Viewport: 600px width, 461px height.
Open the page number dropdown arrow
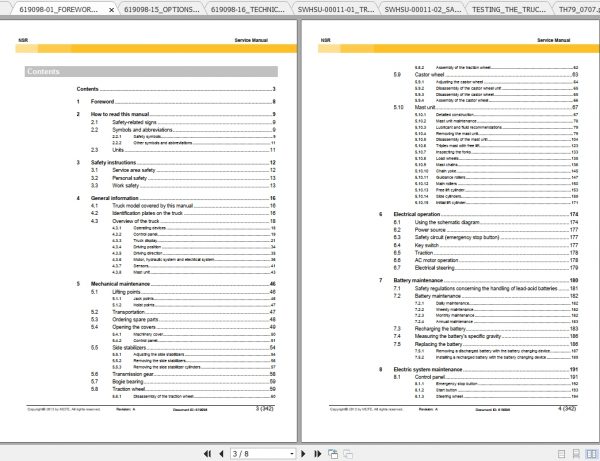click(x=292, y=454)
